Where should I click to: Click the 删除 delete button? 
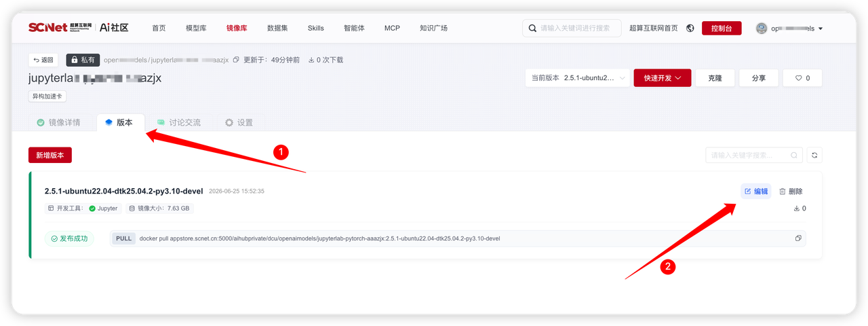point(791,192)
